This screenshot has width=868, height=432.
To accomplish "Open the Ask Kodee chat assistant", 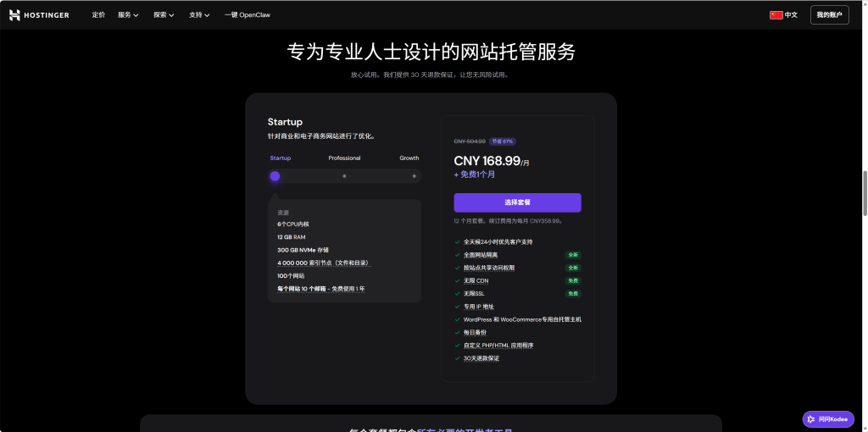I will tap(828, 419).
